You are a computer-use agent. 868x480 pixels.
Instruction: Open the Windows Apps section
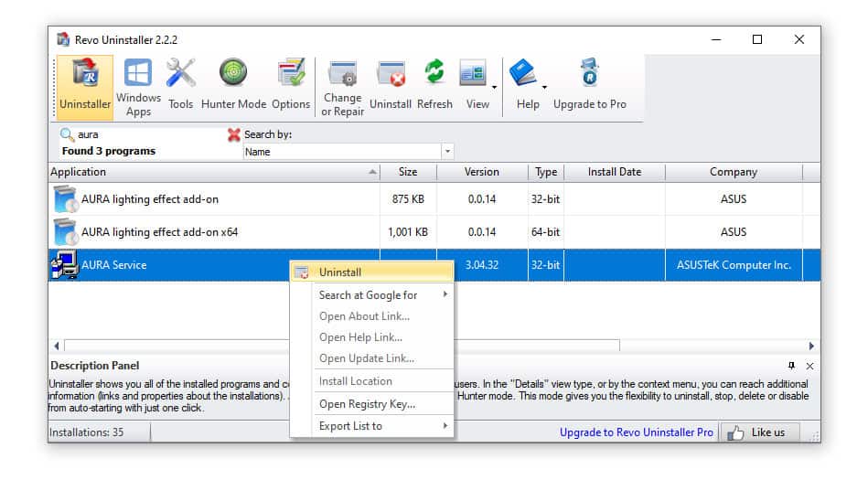click(138, 87)
